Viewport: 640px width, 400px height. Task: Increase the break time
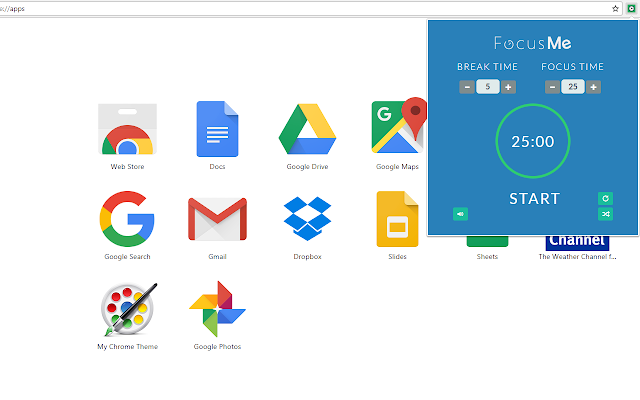[508, 87]
